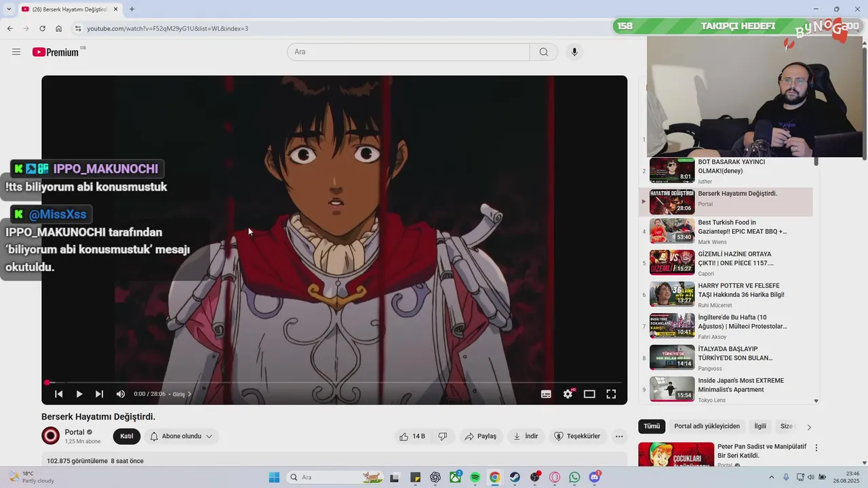Open options for Peter Pan video

click(816, 448)
